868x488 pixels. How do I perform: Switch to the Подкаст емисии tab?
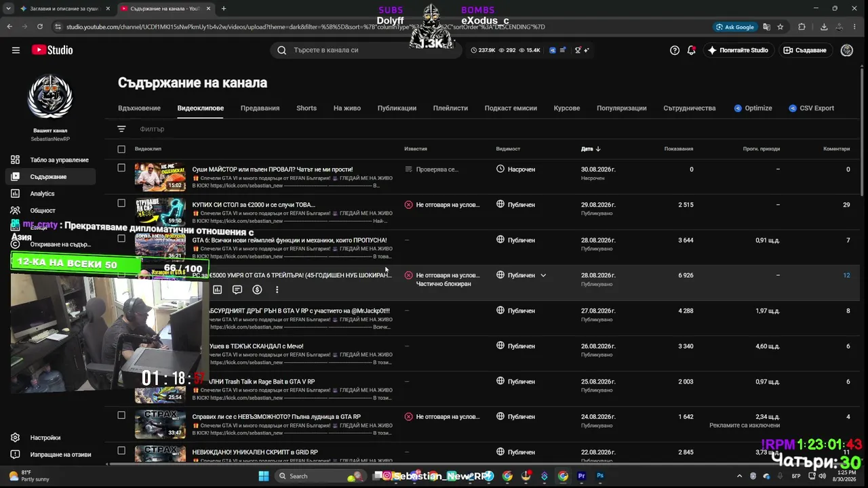(511, 108)
